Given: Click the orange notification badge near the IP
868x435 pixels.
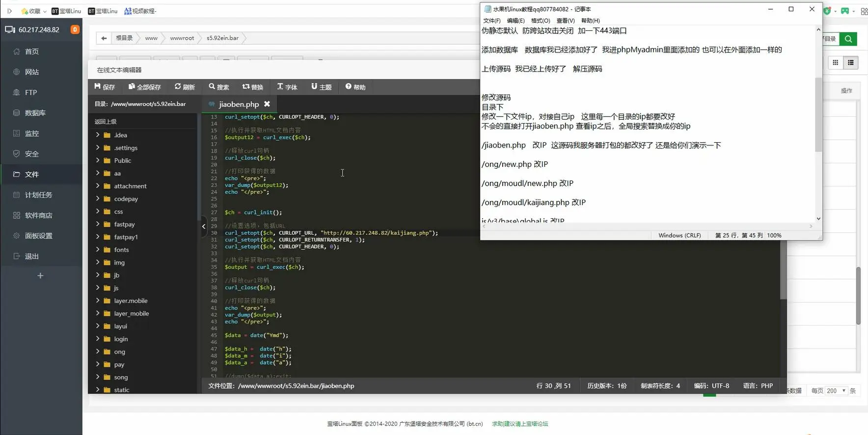Looking at the screenshot, I should pyautogui.click(x=75, y=29).
